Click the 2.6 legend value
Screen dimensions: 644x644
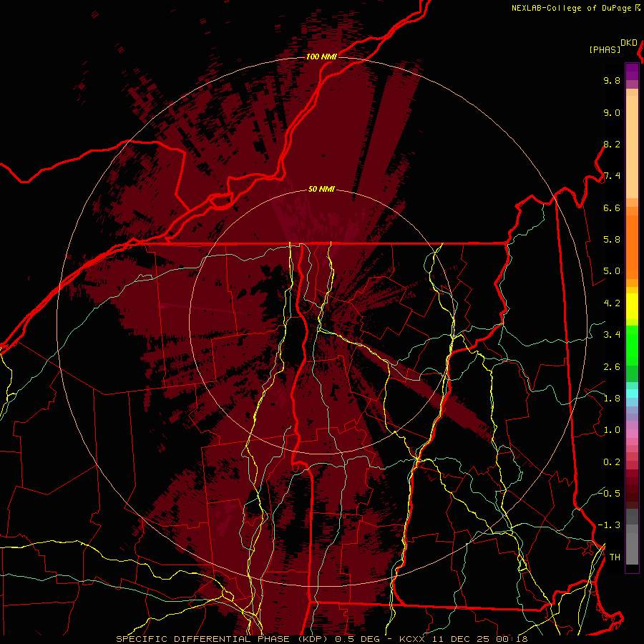[612, 367]
